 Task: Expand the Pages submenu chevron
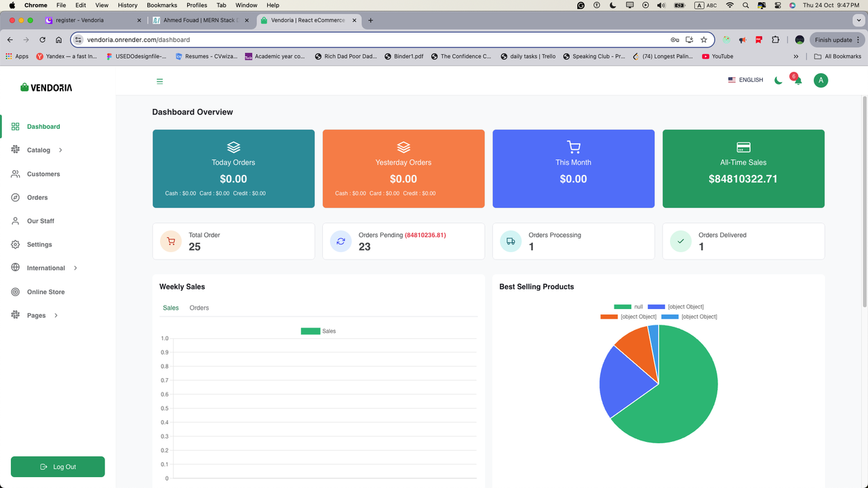click(56, 316)
